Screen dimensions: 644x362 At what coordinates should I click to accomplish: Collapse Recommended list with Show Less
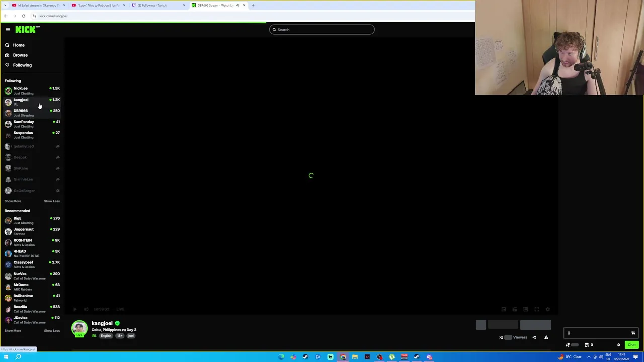(52, 331)
